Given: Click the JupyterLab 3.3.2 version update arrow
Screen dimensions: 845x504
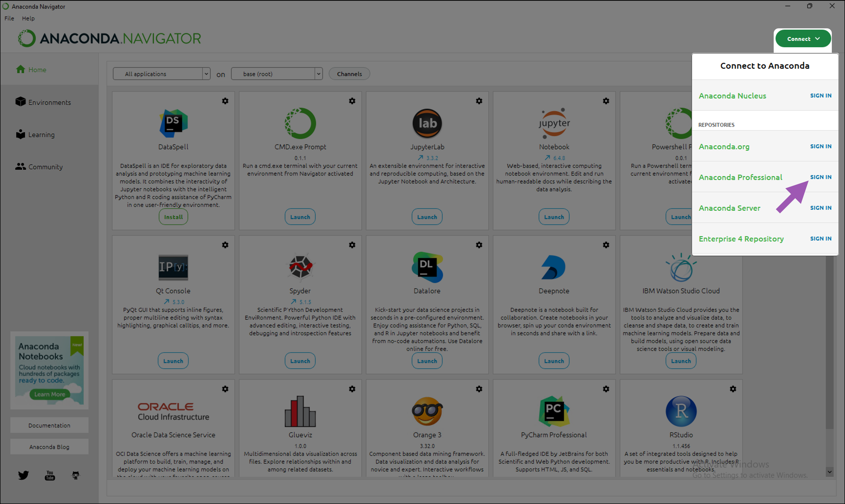Looking at the screenshot, I should click(x=421, y=157).
